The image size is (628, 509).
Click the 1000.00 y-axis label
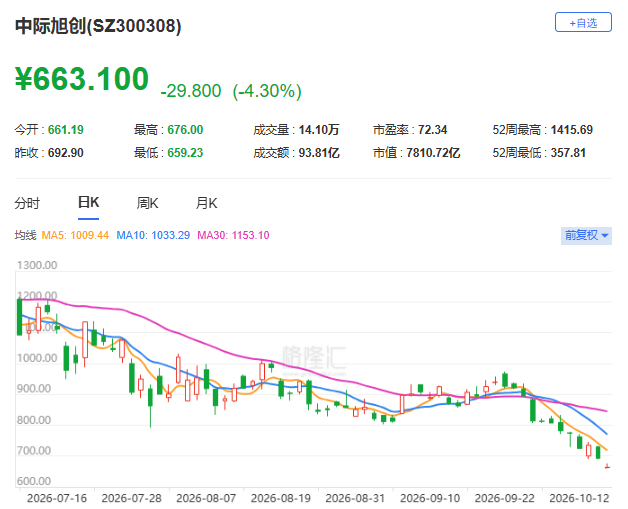37,358
